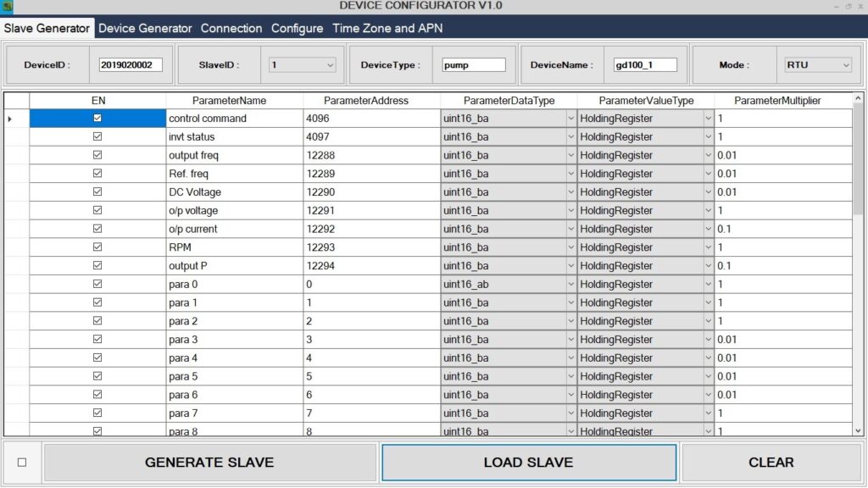
Task: Click the GENERATE SLAVE button
Action: point(210,462)
